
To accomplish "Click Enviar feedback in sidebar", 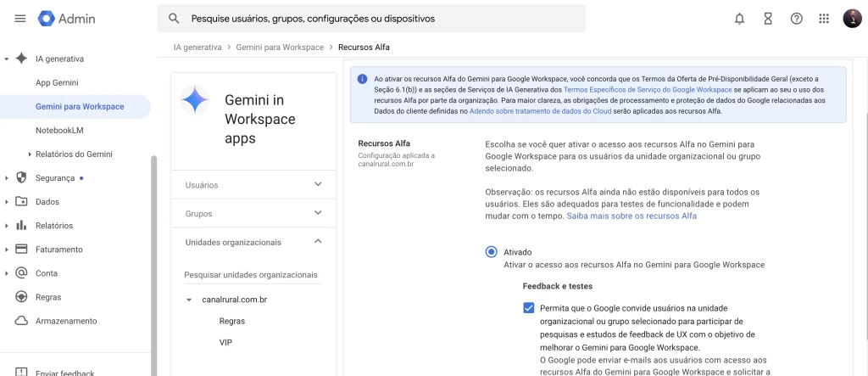I will [x=64, y=373].
